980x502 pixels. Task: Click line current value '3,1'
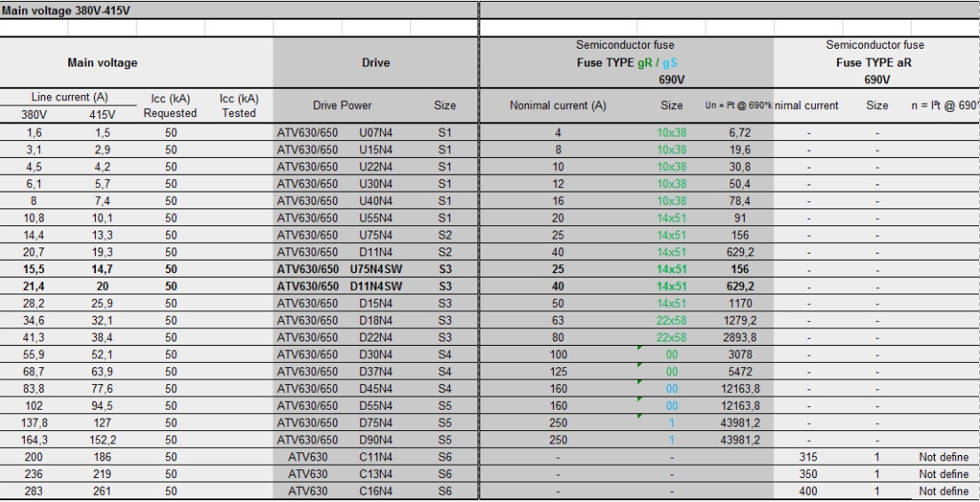pos(34,150)
